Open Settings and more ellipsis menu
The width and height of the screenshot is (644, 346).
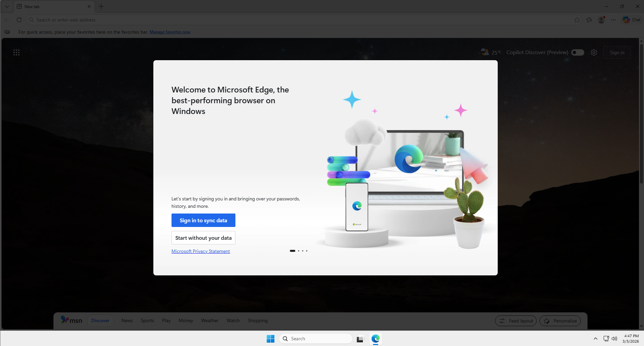(x=613, y=20)
